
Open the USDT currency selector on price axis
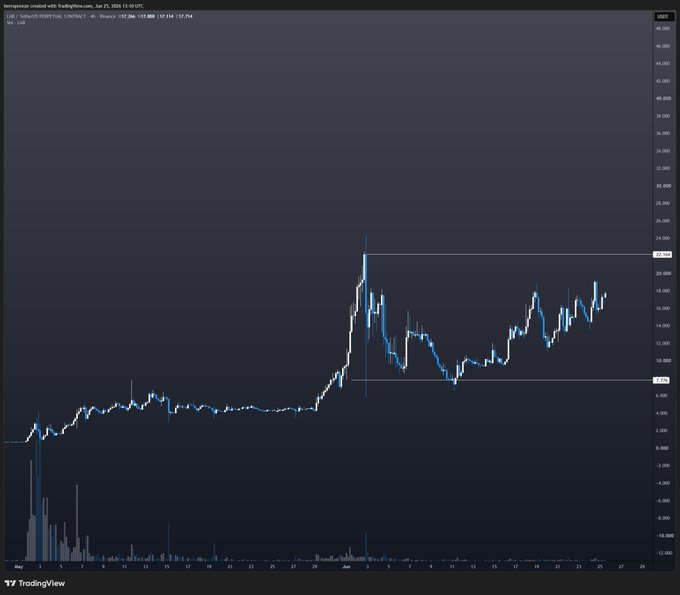pyautogui.click(x=663, y=16)
